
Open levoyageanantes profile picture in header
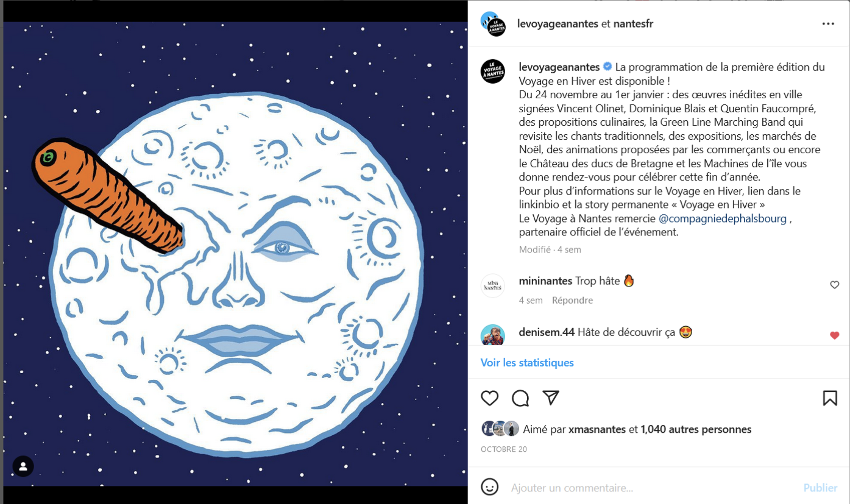pyautogui.click(x=493, y=24)
